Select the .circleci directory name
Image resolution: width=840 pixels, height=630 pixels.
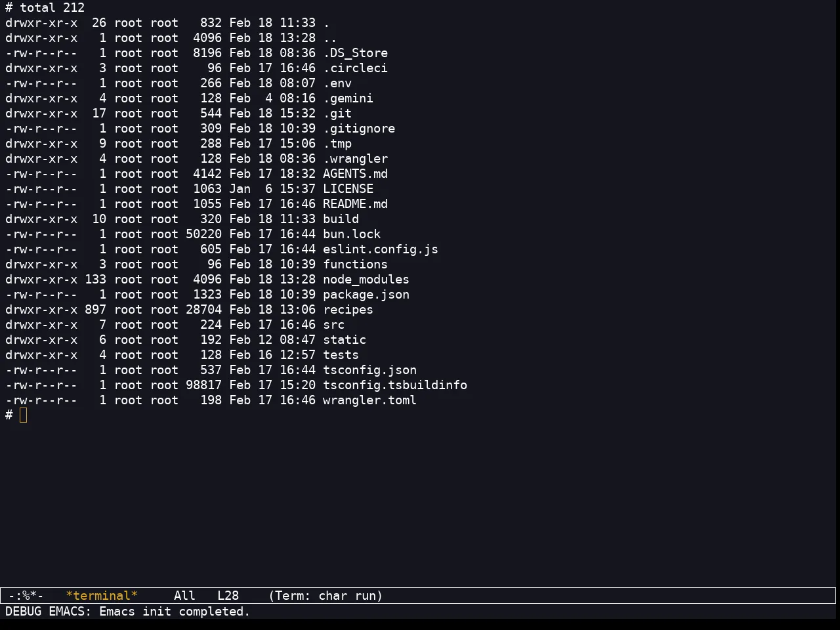pyautogui.click(x=355, y=68)
